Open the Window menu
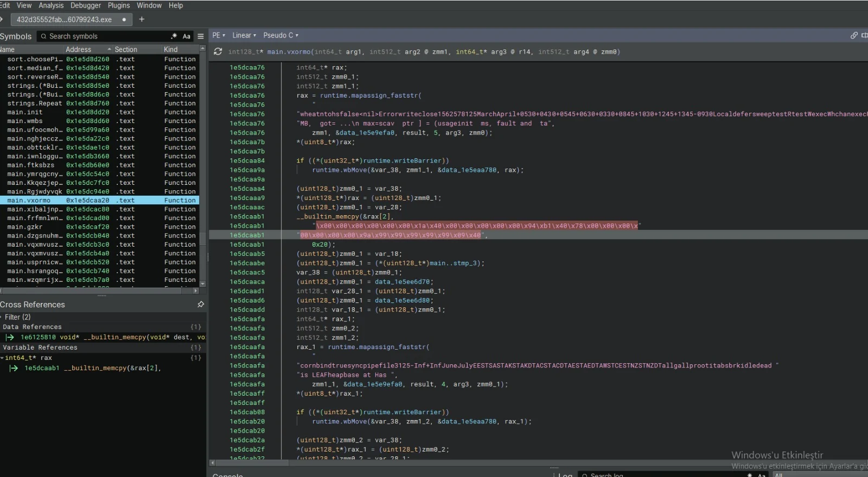The image size is (868, 477). [149, 5]
